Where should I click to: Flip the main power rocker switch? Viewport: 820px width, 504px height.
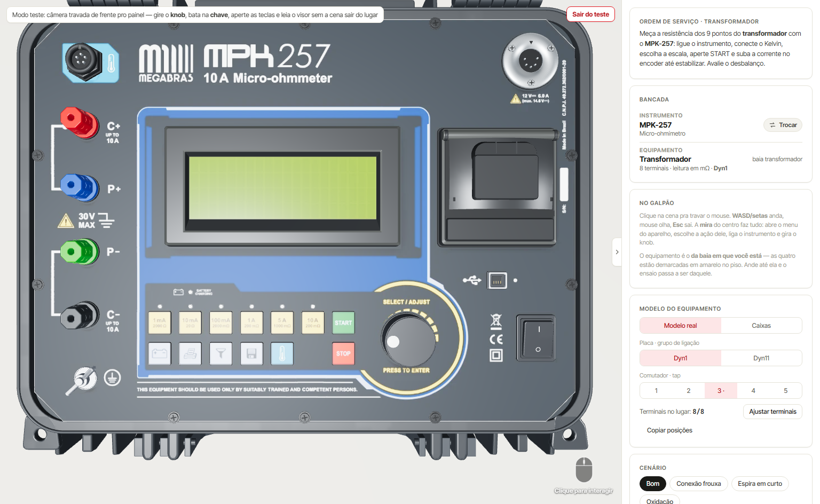coord(537,338)
